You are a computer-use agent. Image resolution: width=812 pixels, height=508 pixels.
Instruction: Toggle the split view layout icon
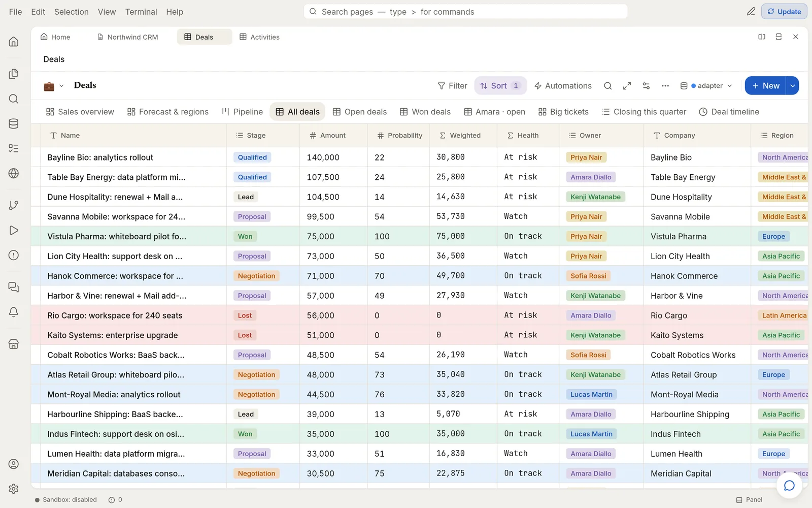click(x=762, y=37)
